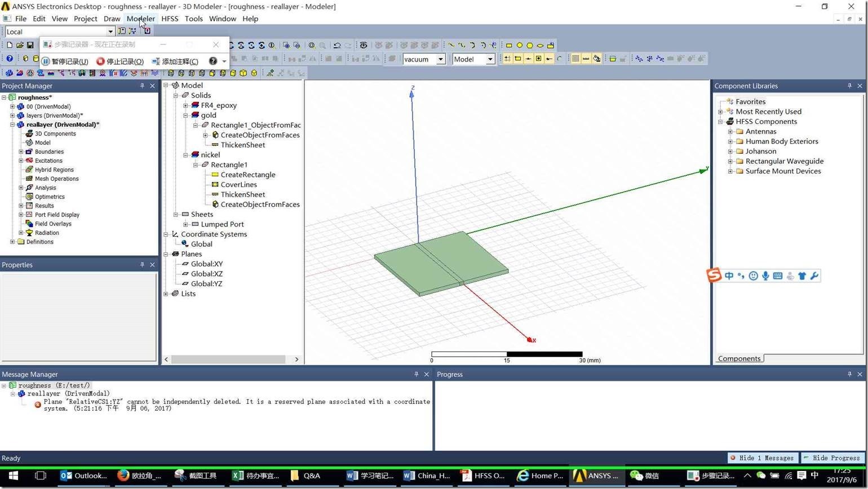Click the Open folder toolbar icon
Image resolution: width=868 pixels, height=489 pixels.
coord(20,45)
